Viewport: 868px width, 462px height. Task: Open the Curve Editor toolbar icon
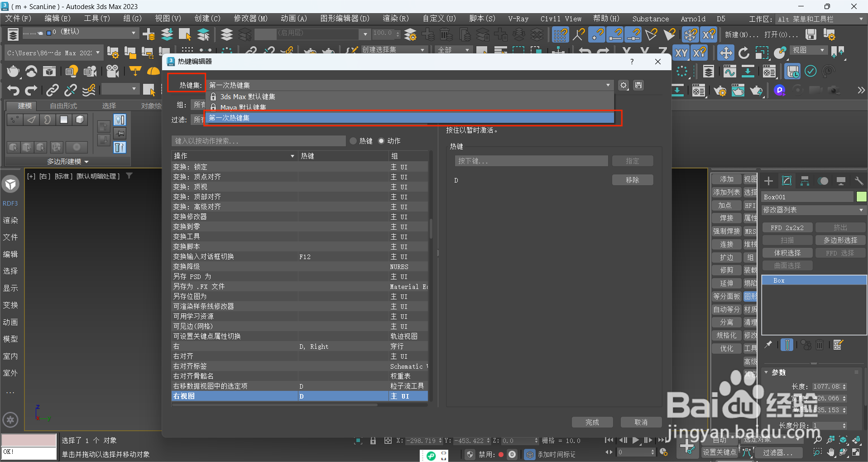[x=729, y=71]
